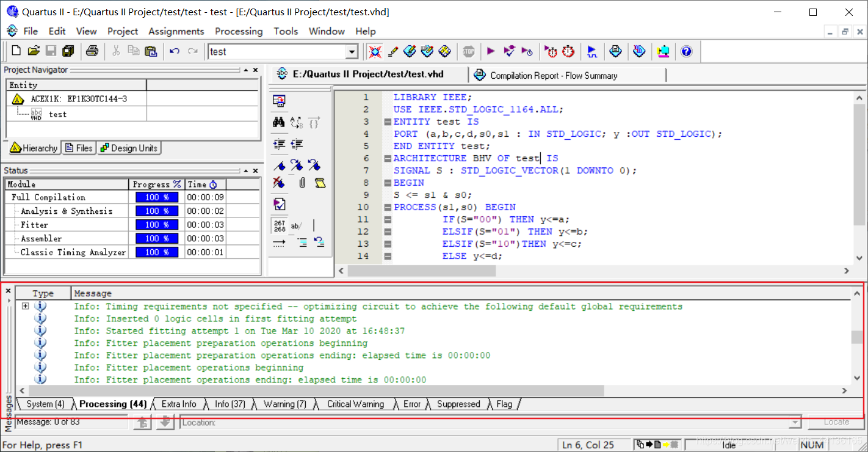
Task: Click the Save All icon
Action: click(68, 51)
